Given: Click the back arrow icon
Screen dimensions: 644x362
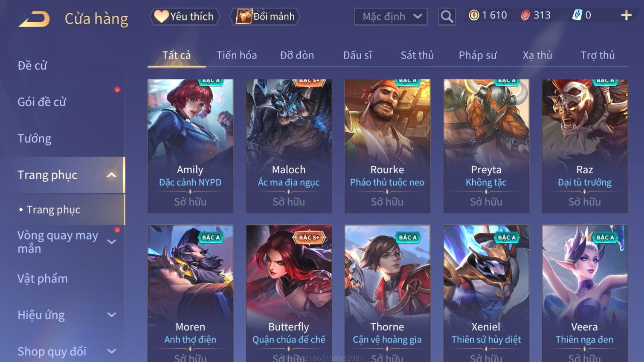Looking at the screenshot, I should coord(34,18).
